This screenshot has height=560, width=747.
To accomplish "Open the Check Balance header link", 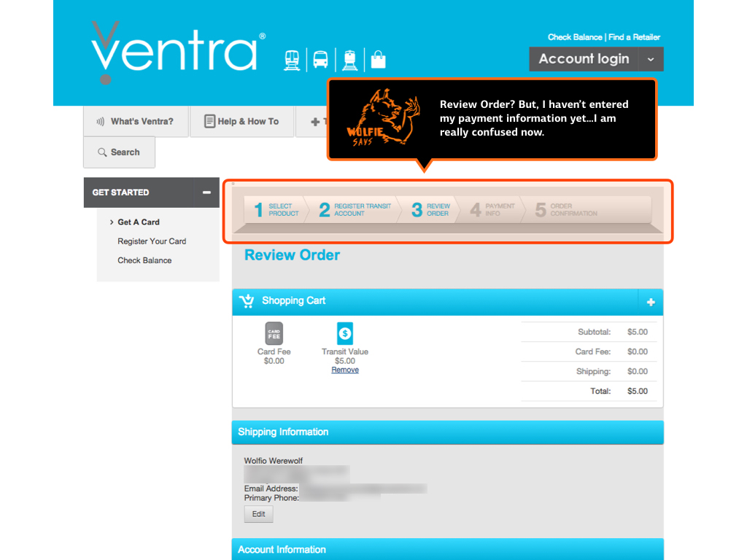I will [575, 37].
